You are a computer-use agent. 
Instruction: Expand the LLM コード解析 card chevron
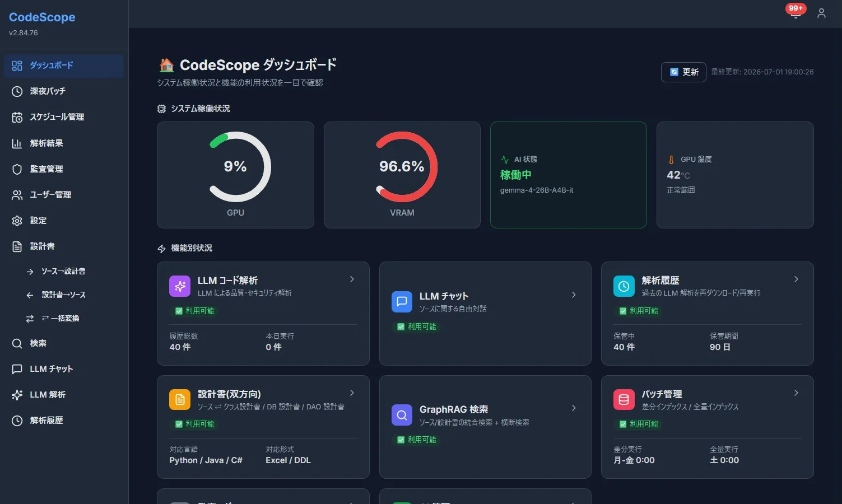click(x=352, y=279)
